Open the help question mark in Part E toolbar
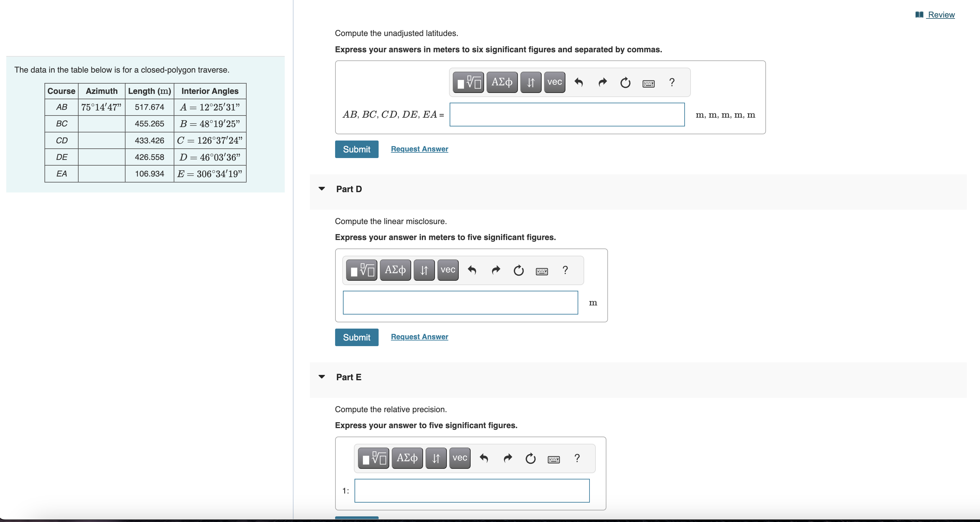980x522 pixels. click(577, 458)
